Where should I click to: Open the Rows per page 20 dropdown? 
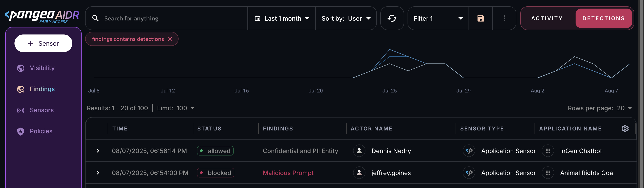pyautogui.click(x=624, y=108)
